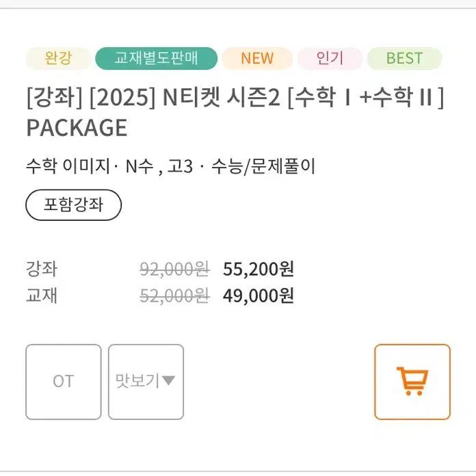Click the struck-through 92,000원 original price

pyautogui.click(x=174, y=269)
